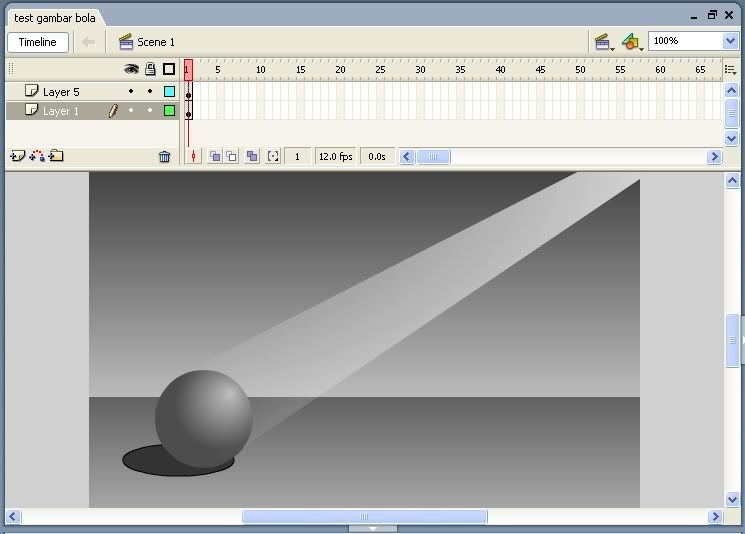Expand the right side panel handle

pyautogui.click(x=743, y=340)
